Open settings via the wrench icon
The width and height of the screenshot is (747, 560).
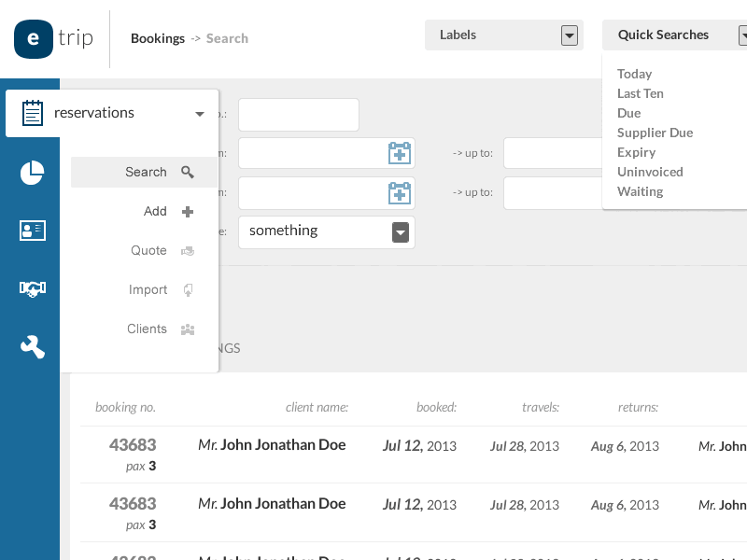(31, 346)
